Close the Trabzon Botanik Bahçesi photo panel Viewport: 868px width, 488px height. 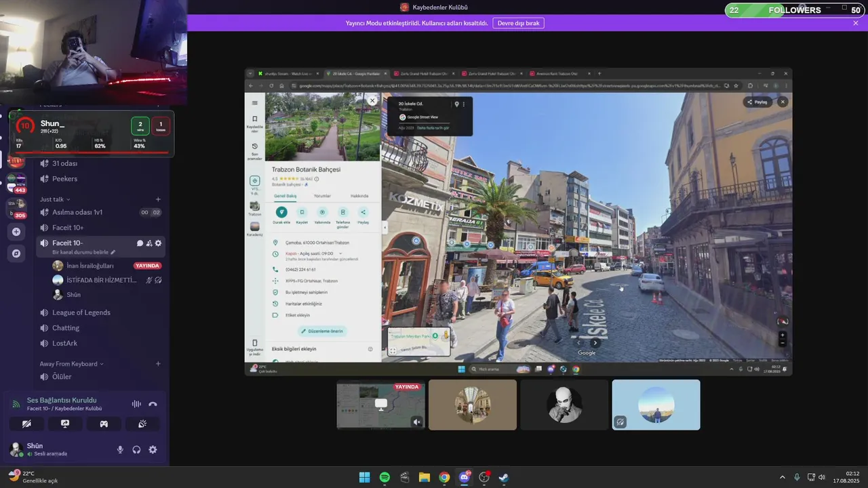372,100
